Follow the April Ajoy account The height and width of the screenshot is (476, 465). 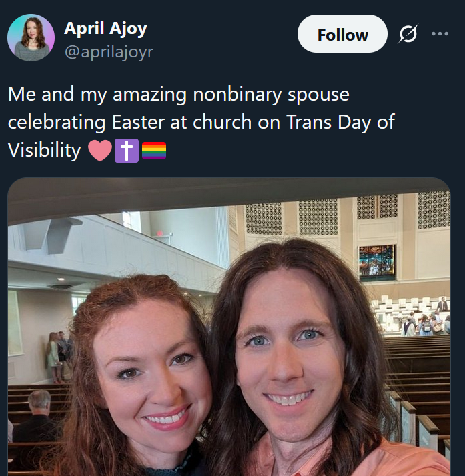tap(342, 34)
